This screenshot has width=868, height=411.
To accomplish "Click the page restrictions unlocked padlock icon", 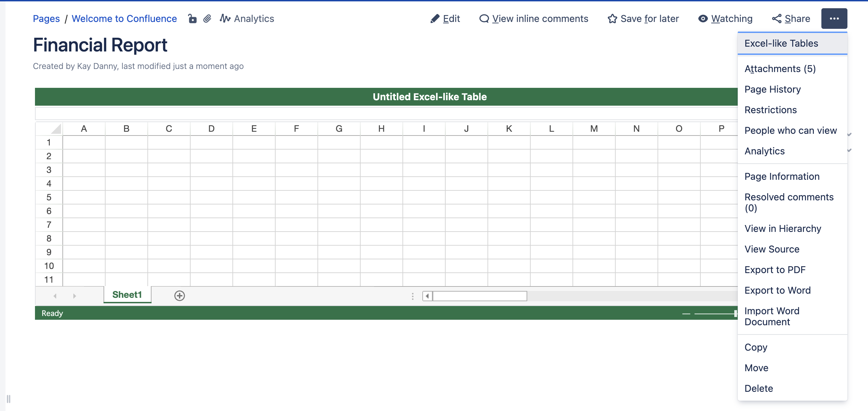I will click(x=192, y=19).
